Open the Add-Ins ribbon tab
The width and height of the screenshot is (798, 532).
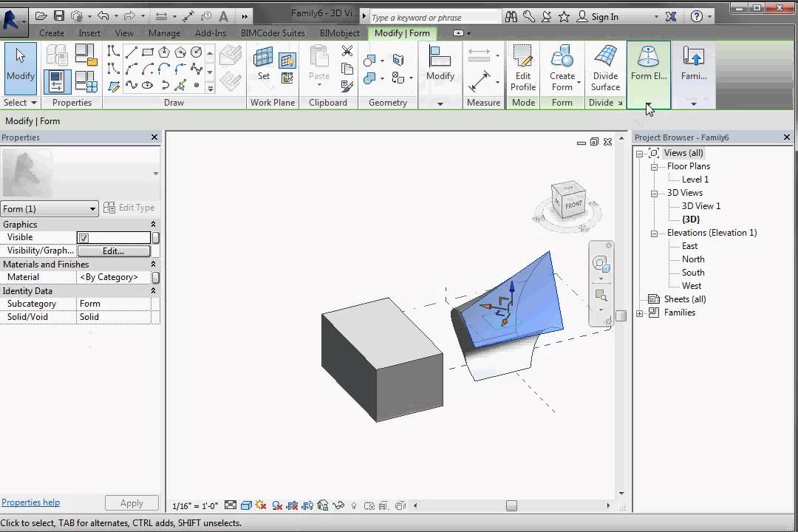[210, 33]
